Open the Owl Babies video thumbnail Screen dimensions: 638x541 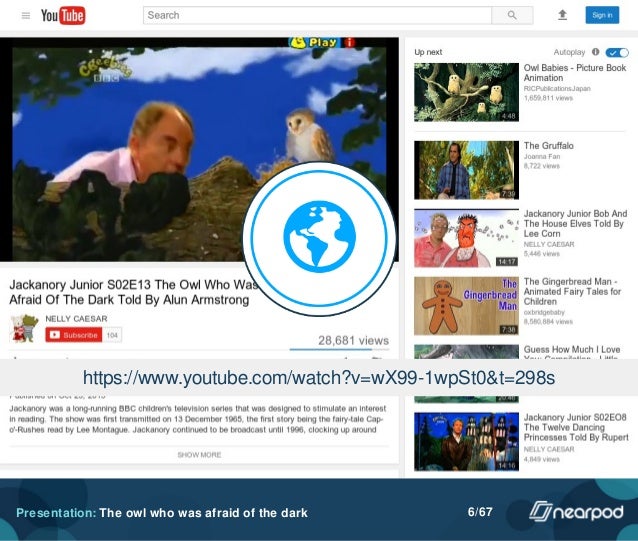[x=466, y=92]
